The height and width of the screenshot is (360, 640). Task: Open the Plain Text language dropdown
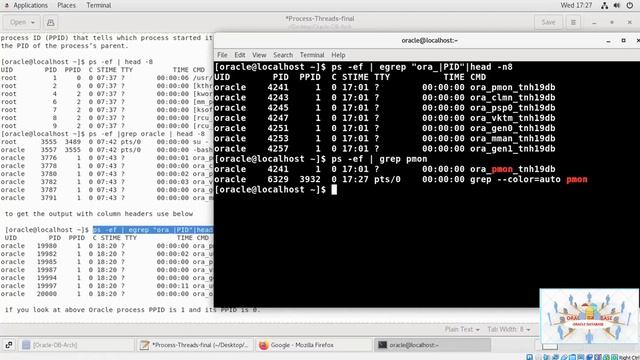pos(462,329)
